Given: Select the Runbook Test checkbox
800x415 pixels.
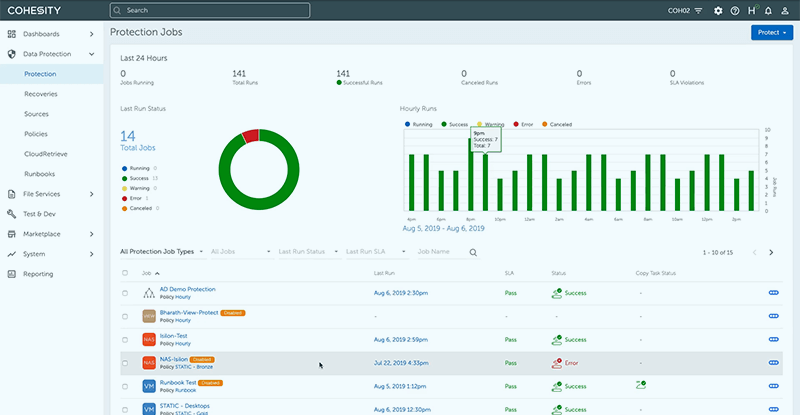Looking at the screenshot, I should 125,386.
